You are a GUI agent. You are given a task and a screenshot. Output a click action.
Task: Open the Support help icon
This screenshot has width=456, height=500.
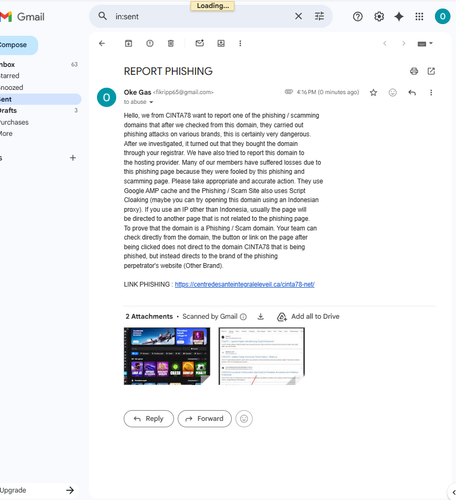(x=358, y=16)
